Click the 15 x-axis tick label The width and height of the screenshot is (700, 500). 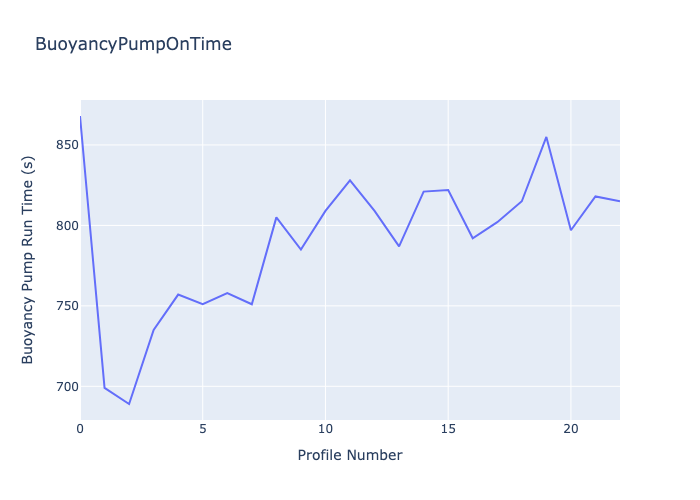pos(448,428)
